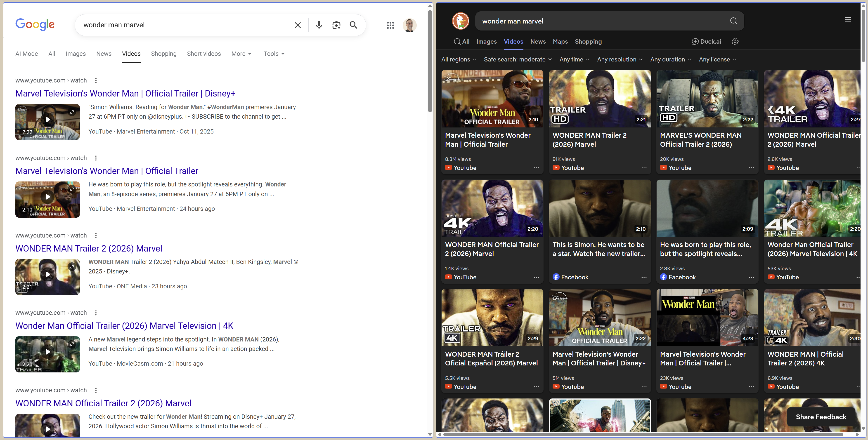
Task: Open options for Marvel Television | 4K result
Action: (96, 313)
